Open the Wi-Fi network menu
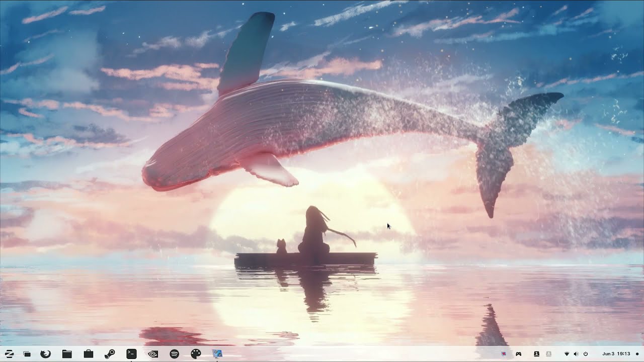 coord(567,354)
